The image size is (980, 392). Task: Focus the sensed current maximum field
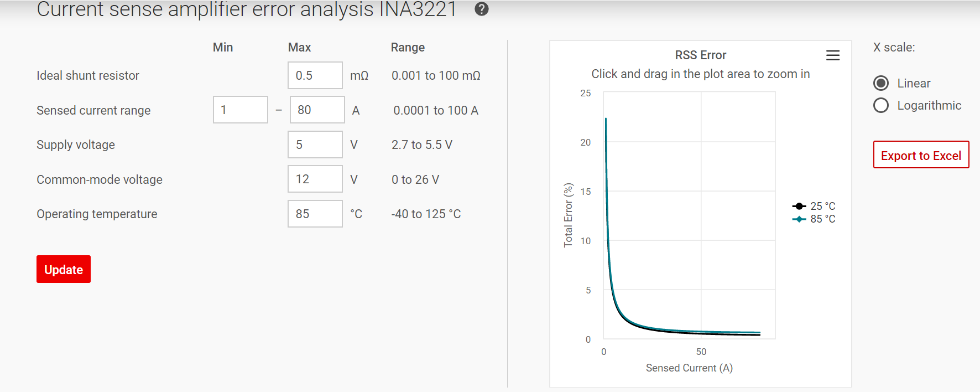tap(317, 110)
